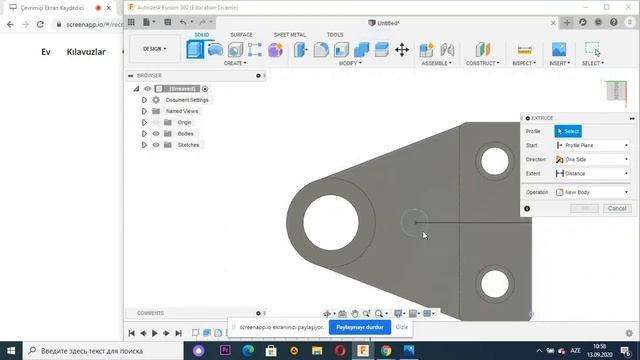Viewport: 640px width, 360px height.
Task: Open the Extent dropdown set to Distance
Action: click(x=592, y=173)
